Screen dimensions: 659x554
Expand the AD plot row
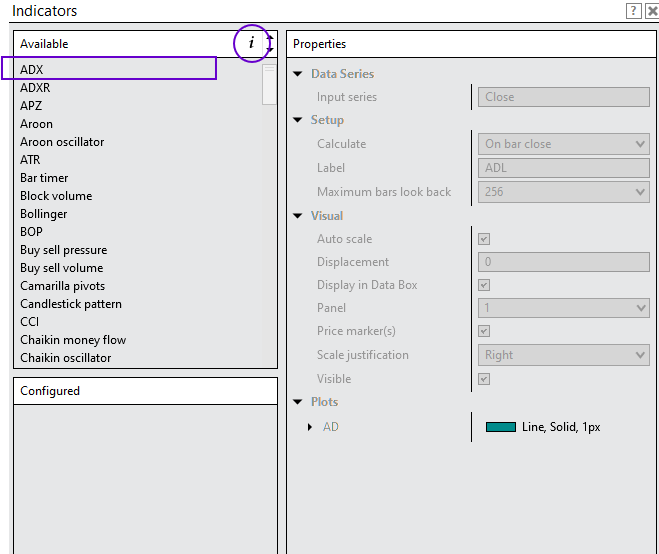[x=310, y=427]
